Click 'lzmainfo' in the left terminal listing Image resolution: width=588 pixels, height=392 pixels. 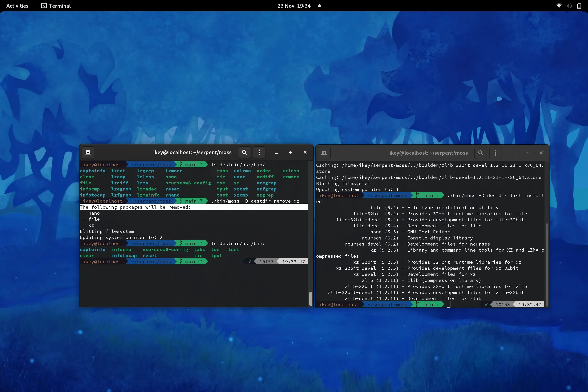tap(148, 195)
